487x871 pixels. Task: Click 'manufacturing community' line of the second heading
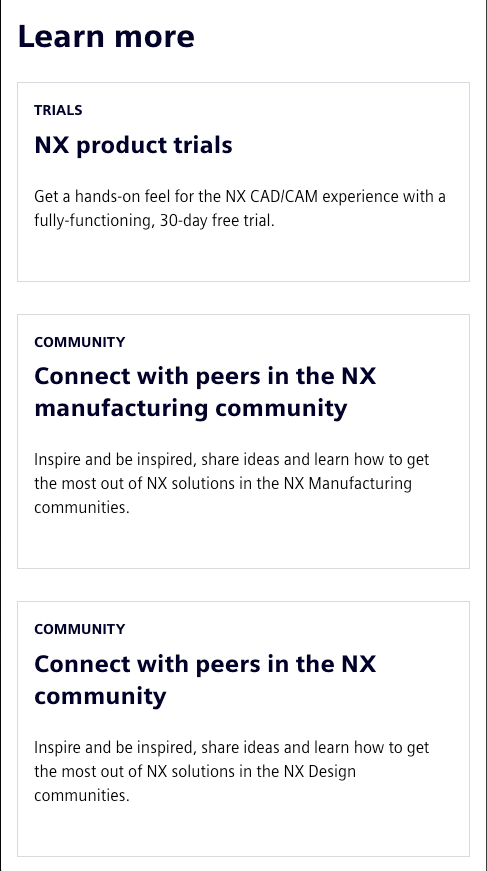[x=190, y=408]
